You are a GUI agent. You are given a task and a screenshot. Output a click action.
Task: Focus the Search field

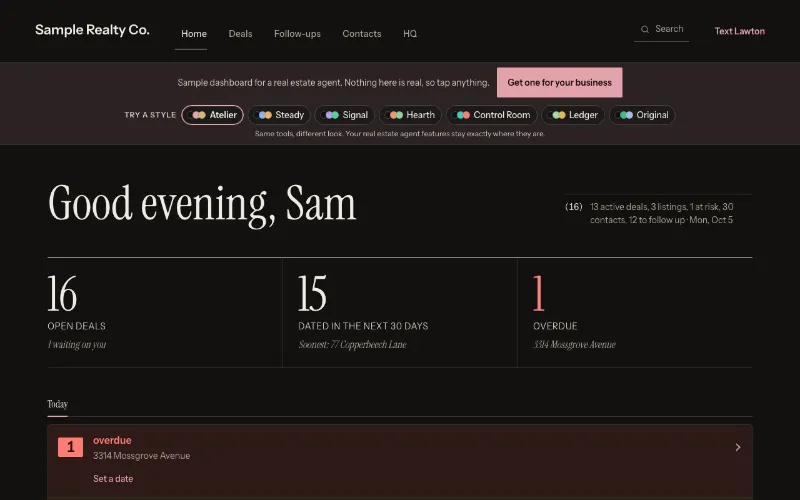click(662, 30)
